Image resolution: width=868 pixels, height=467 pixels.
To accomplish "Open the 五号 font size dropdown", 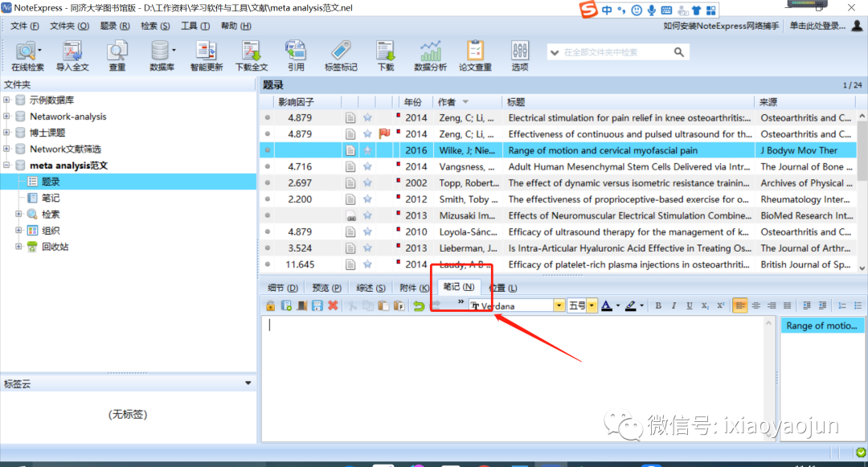I will pos(592,305).
